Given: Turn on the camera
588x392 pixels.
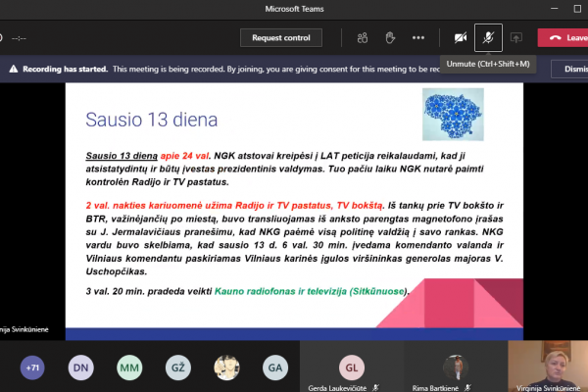Looking at the screenshot, I should pyautogui.click(x=461, y=38).
